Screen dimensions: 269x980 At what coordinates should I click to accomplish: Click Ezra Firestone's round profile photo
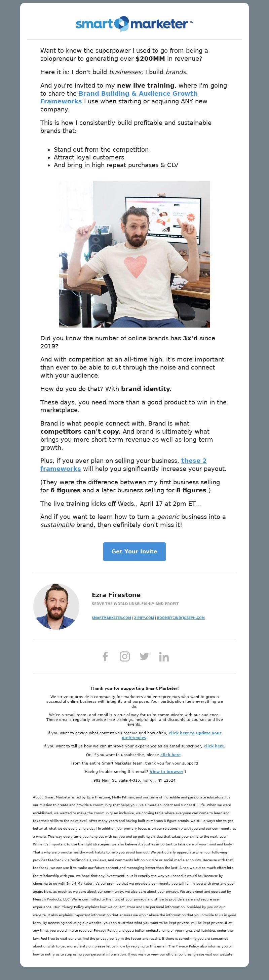click(56, 606)
